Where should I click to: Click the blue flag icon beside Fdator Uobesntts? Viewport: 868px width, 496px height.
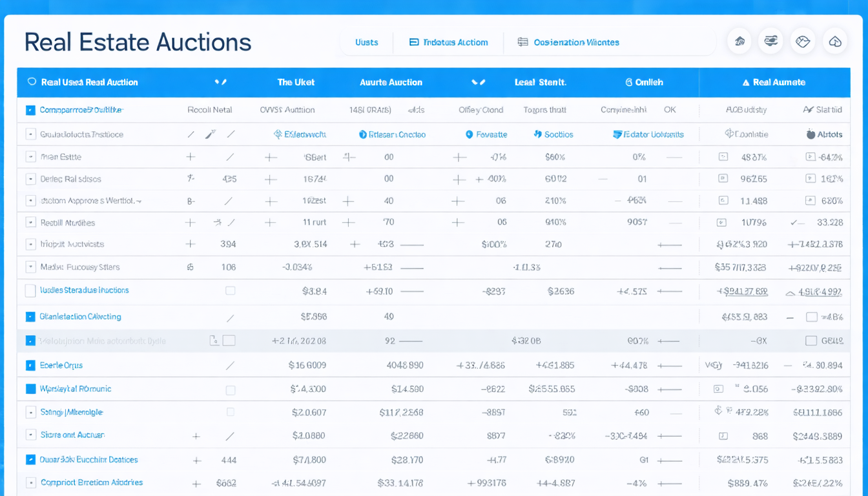click(617, 134)
